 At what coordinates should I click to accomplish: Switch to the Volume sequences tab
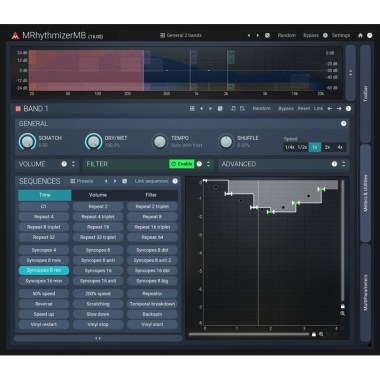point(98,195)
